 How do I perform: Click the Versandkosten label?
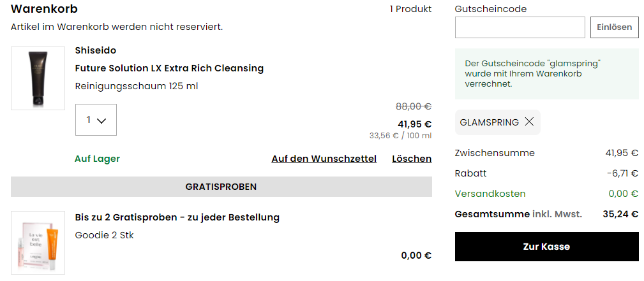point(490,194)
